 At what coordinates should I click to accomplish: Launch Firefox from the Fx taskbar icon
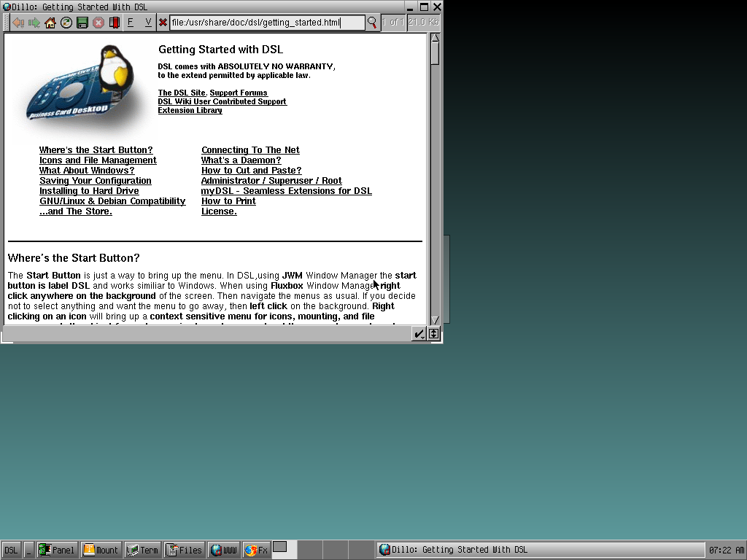(x=256, y=550)
